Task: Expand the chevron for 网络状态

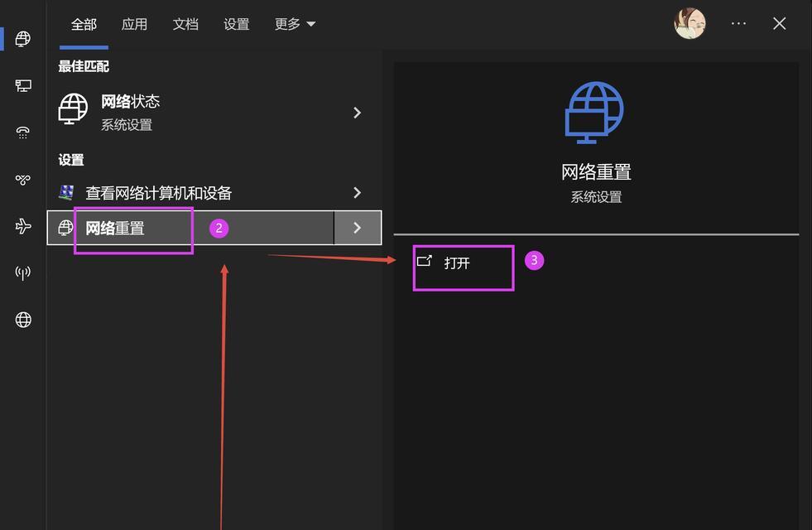Action: click(357, 113)
